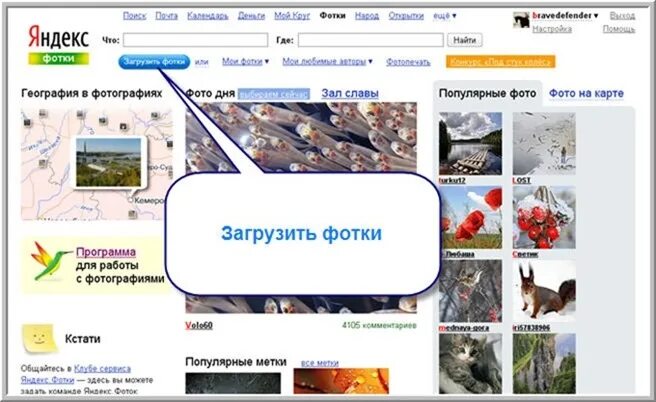Click the orange Конкурс contest banner

click(x=500, y=62)
